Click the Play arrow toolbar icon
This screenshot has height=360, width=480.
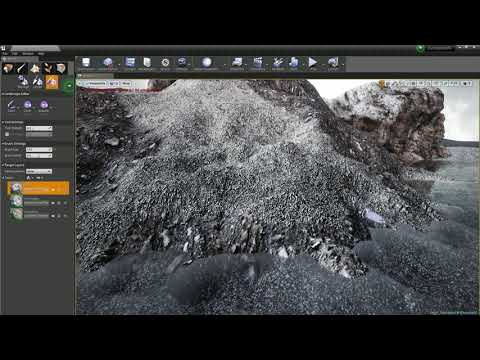pos(313,63)
